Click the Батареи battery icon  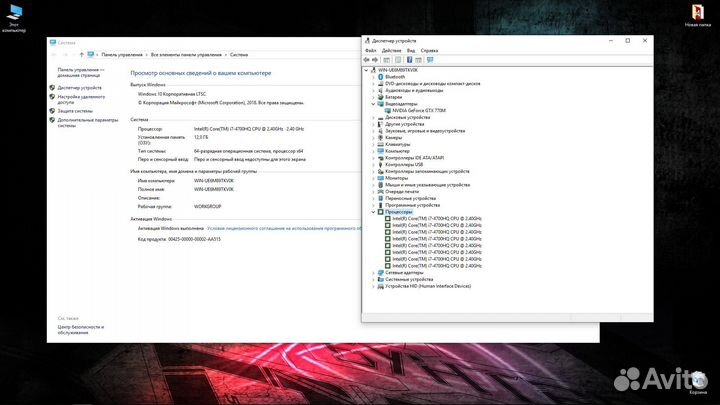[380, 97]
